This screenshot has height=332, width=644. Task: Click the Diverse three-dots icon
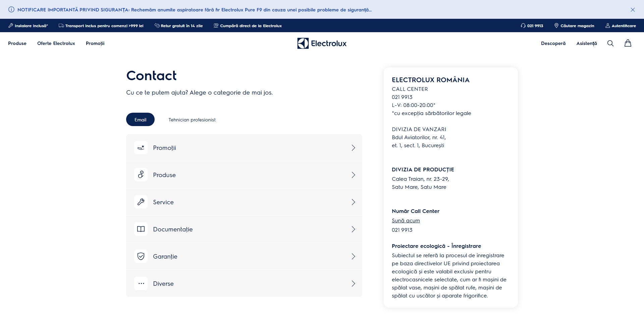coord(141,283)
